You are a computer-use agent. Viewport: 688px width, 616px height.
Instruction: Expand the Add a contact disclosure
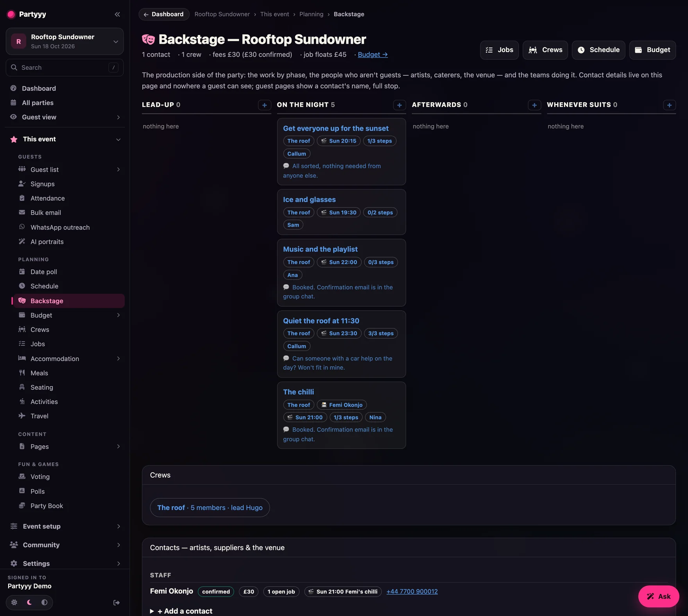pos(181,611)
